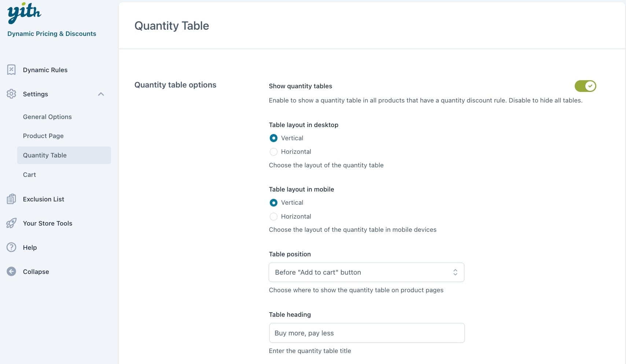Open the Exclusion List page
Viewport: 626px width, 364px height.
[44, 199]
